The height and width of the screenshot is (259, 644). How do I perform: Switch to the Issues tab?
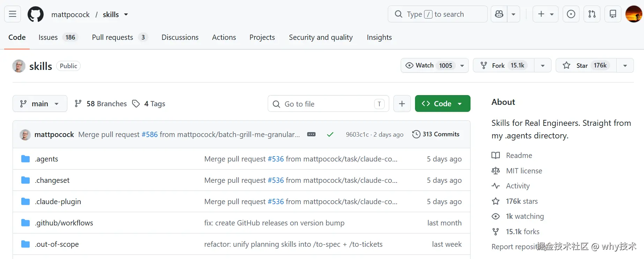tap(58, 37)
